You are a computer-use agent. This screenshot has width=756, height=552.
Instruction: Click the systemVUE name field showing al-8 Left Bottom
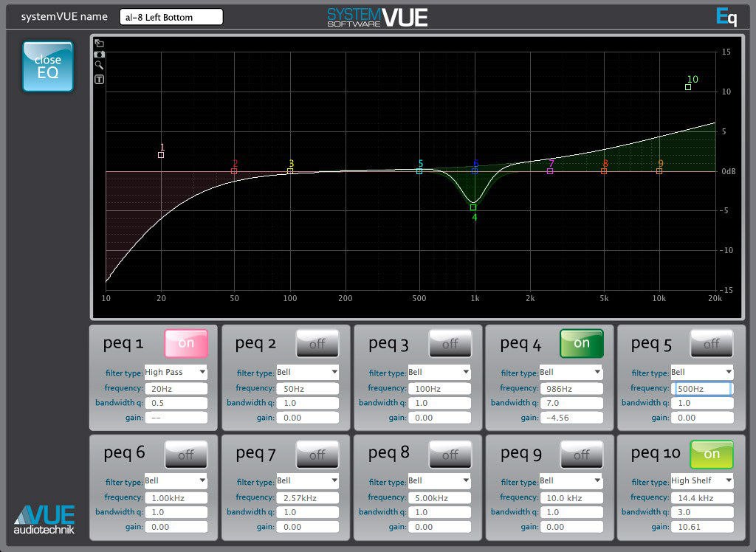[x=171, y=15]
